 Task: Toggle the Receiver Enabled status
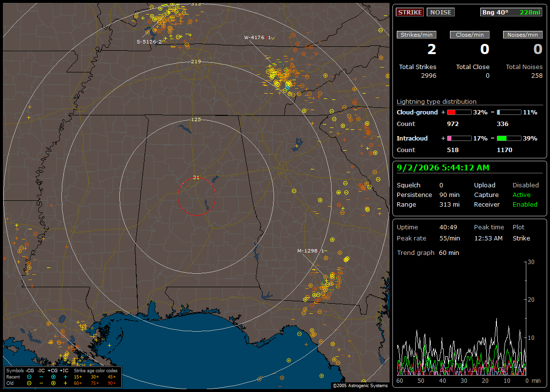(525, 205)
